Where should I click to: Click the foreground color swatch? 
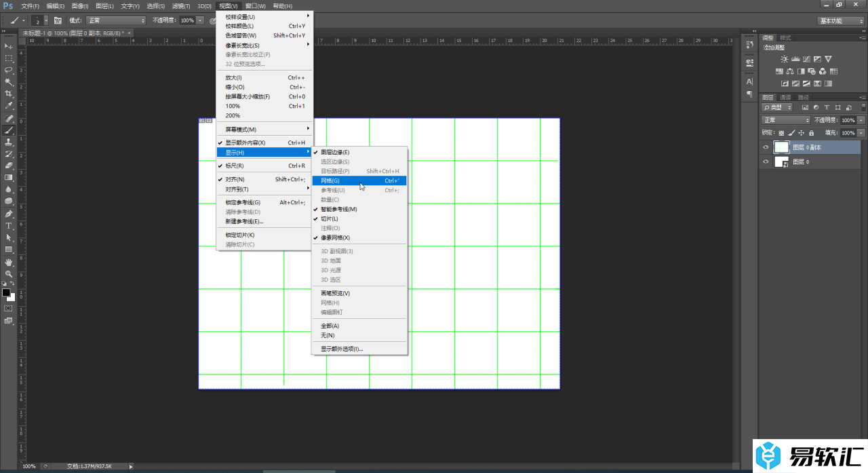tap(6, 292)
